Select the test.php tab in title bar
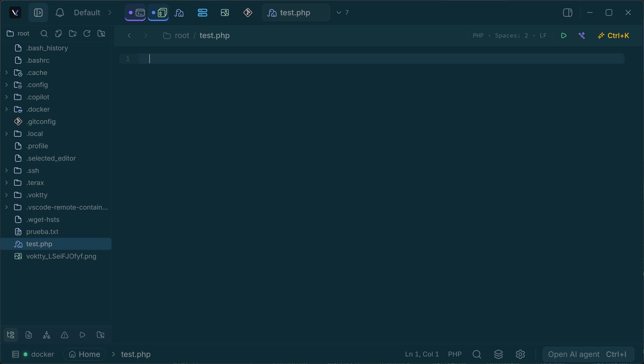 tap(296, 13)
